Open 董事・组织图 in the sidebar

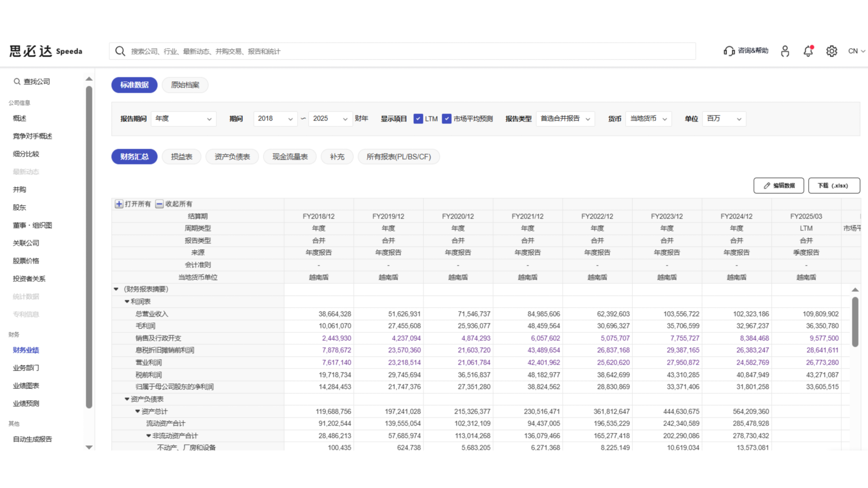32,225
